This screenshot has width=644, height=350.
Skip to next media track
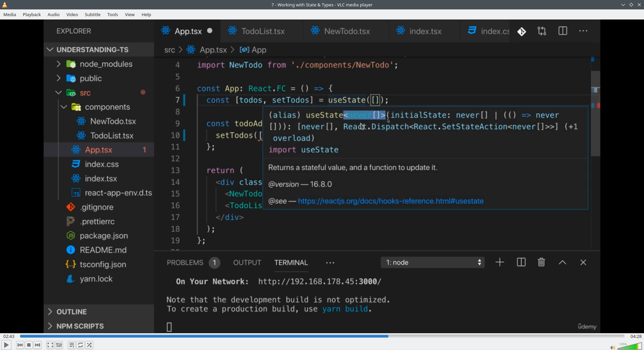coord(38,345)
